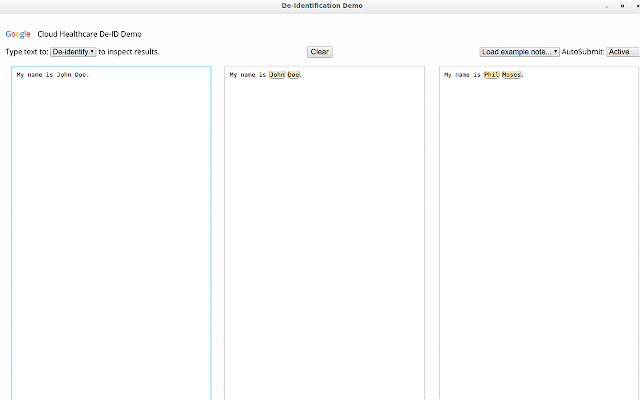Maximize the De-Identification Demo window
Viewport: 640px width, 400px height.
[x=622, y=6]
